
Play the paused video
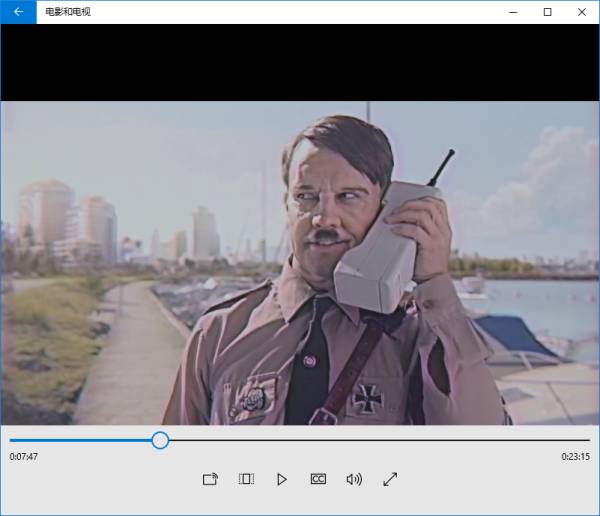point(282,479)
